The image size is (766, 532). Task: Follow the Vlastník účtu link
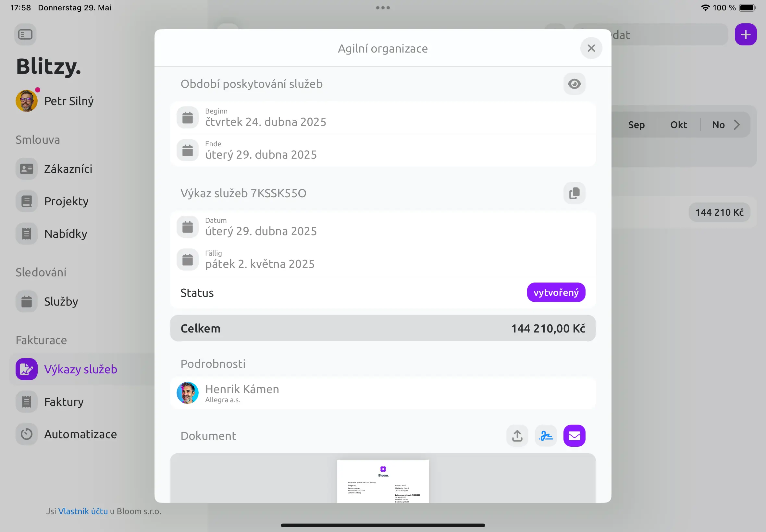click(x=83, y=511)
